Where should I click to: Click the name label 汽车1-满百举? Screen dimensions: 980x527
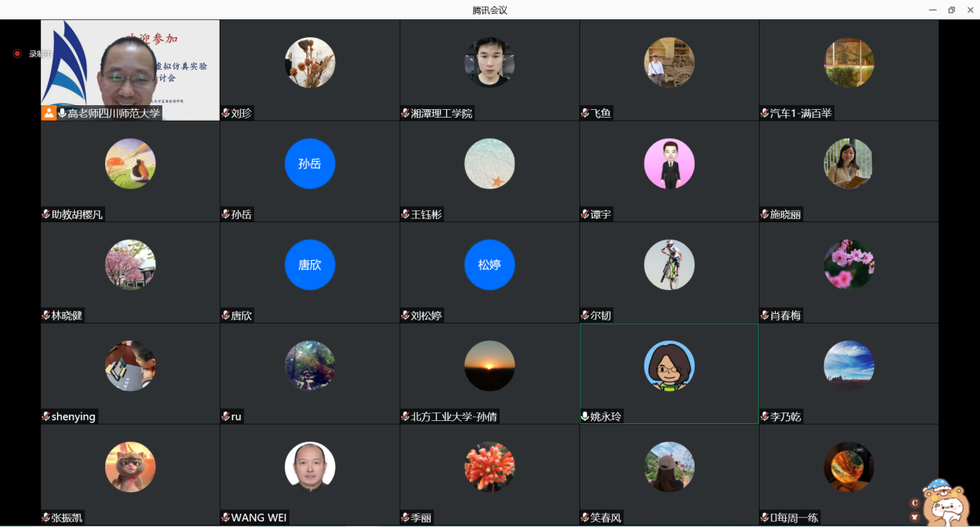tap(801, 113)
